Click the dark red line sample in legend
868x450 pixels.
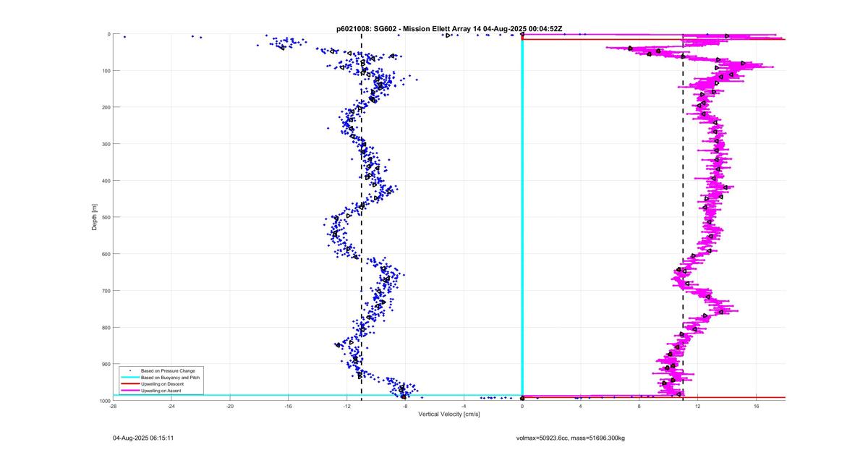point(130,384)
